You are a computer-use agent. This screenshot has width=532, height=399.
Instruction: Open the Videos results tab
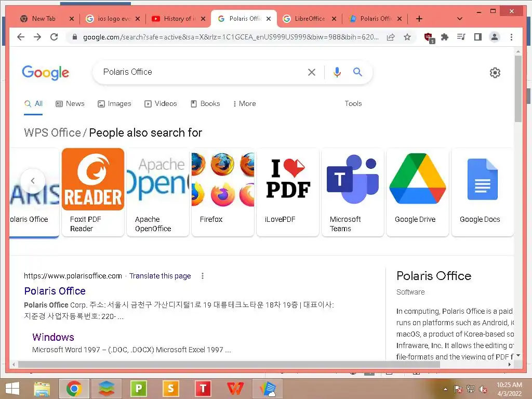161,104
